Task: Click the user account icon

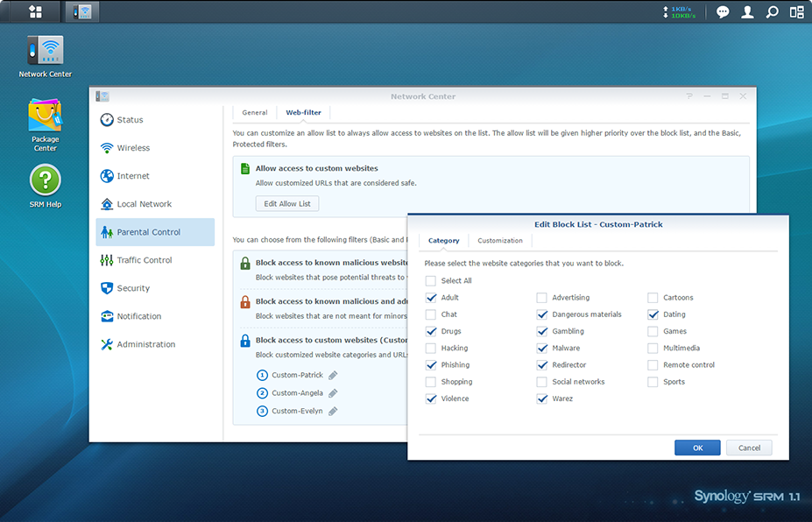Action: [747, 12]
